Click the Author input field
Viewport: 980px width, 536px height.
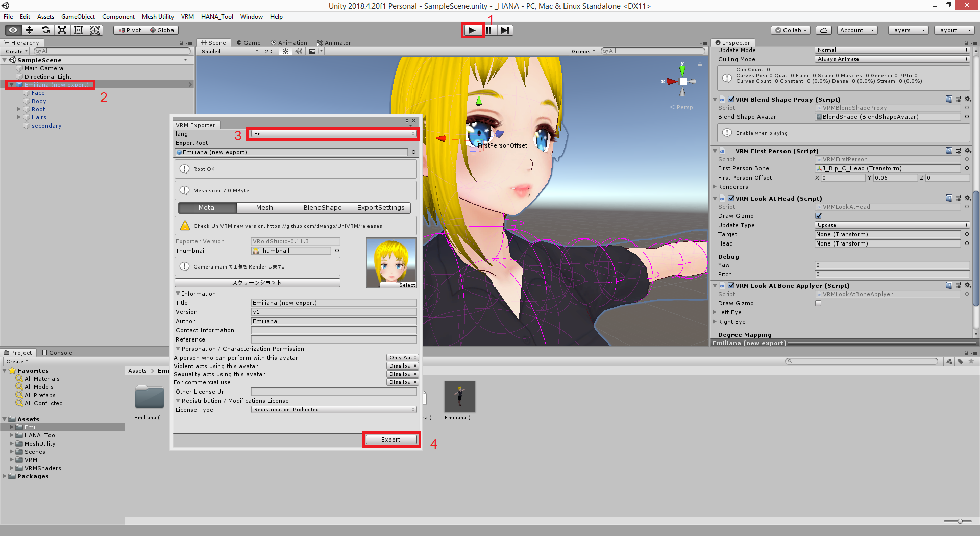(x=334, y=321)
